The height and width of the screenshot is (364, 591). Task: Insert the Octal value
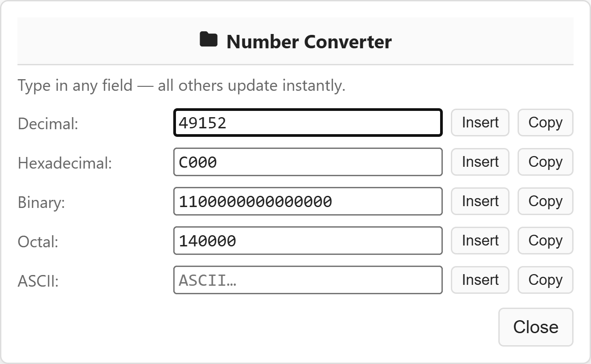coord(480,241)
